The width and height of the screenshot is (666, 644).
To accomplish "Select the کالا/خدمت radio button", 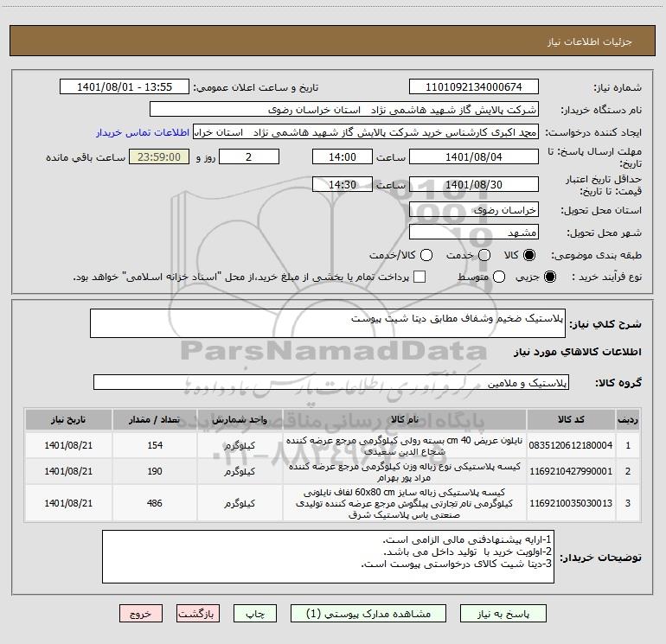I will pos(426,255).
